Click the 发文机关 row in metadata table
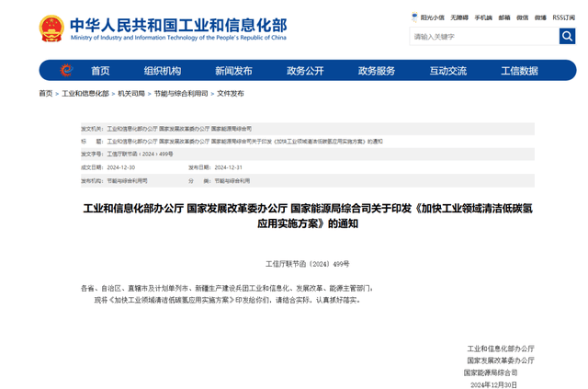This screenshot has width=588, height=389. (308, 129)
